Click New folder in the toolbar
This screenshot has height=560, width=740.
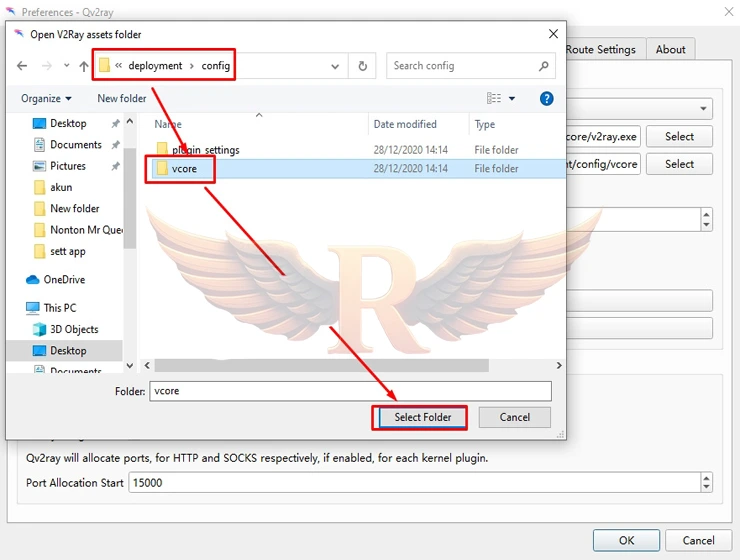(x=122, y=98)
